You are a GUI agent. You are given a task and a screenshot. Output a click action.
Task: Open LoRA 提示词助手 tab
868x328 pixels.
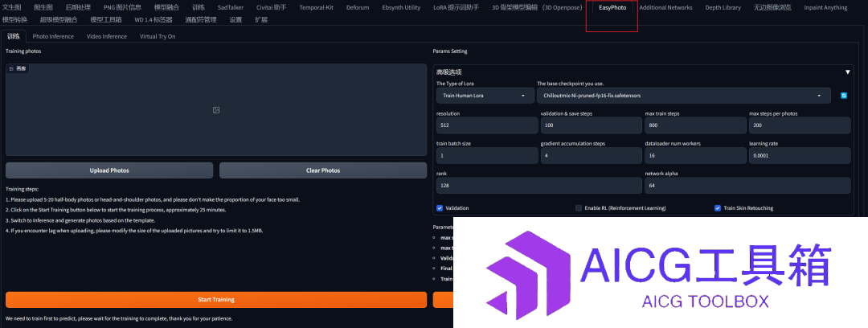click(x=457, y=8)
